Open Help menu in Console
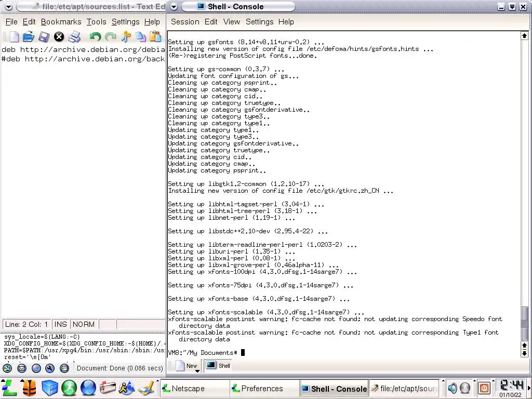 (286, 22)
